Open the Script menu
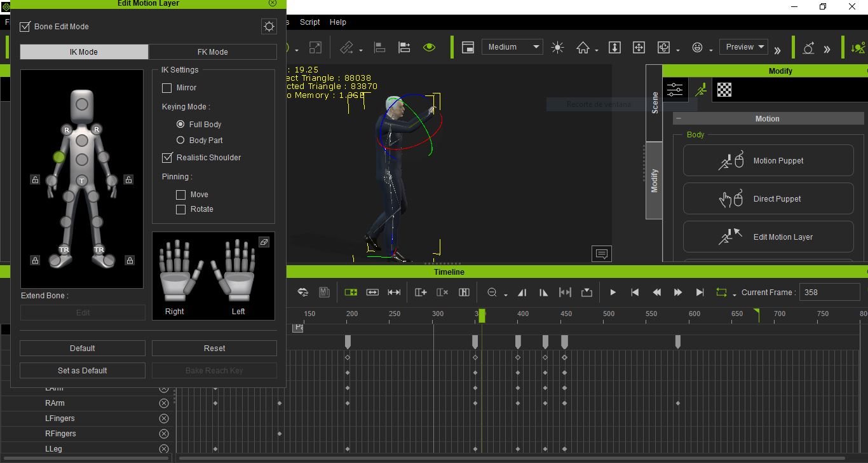The width and height of the screenshot is (868, 463). 310,22
